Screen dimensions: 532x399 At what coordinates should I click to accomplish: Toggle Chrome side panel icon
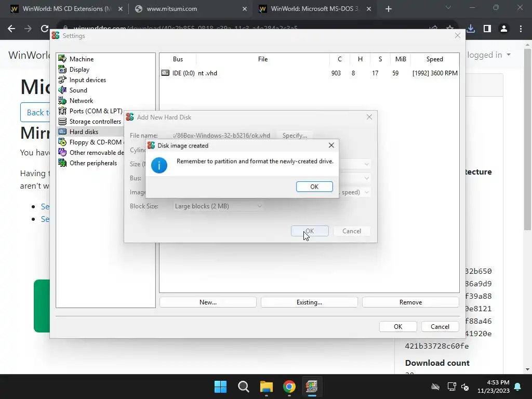pyautogui.click(x=487, y=29)
